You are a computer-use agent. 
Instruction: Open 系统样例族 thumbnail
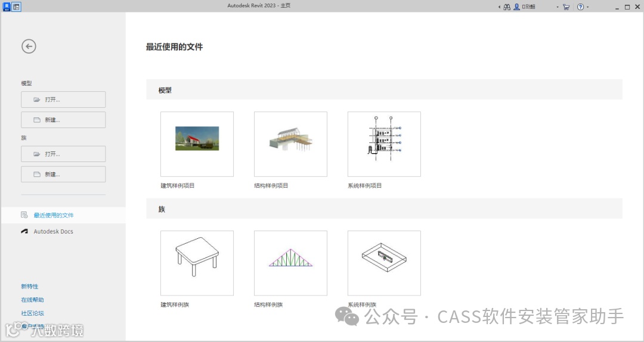tap(385, 263)
